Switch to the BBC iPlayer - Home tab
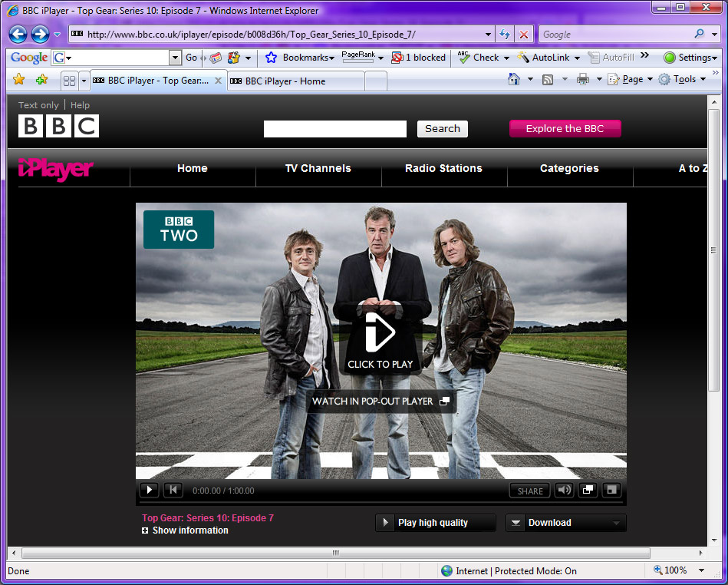Screen dimensions: 728x585 [296, 81]
